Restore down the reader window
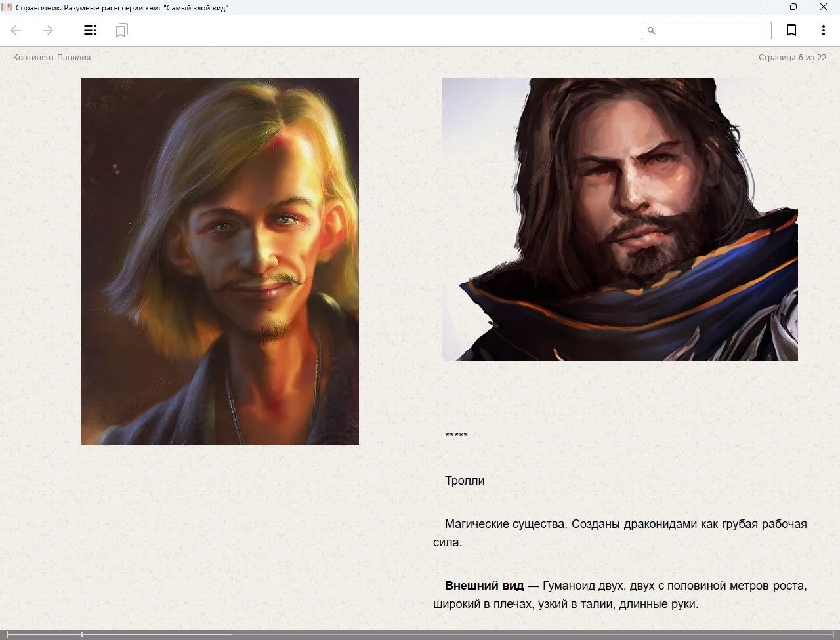Screen dimensions: 840x640 (793, 7)
